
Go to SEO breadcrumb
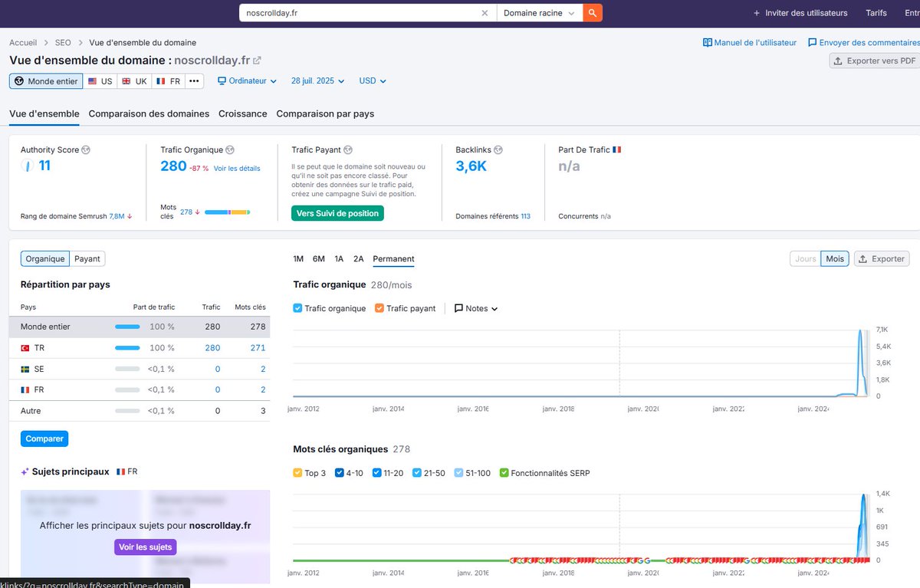pyautogui.click(x=63, y=43)
